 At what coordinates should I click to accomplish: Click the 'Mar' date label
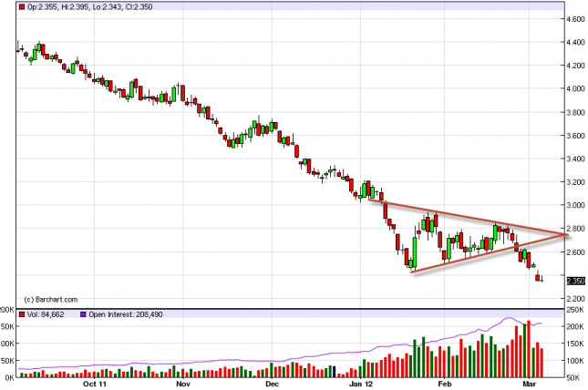(529, 384)
